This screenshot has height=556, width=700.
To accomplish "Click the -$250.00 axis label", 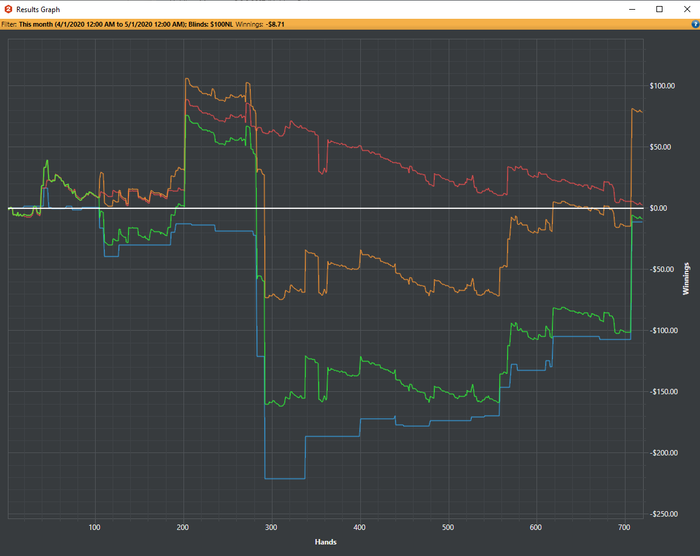I will 663,514.
